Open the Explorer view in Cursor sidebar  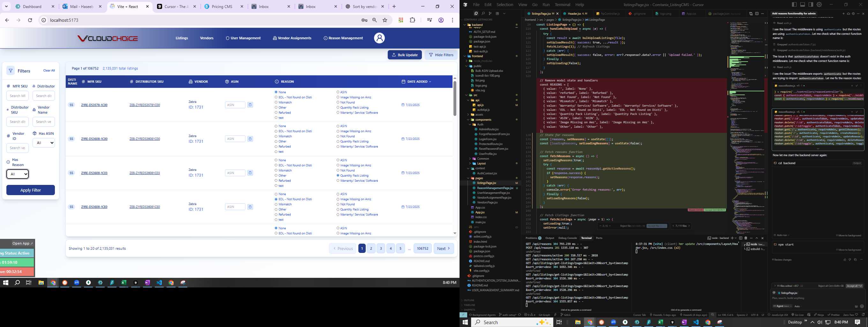click(476, 13)
